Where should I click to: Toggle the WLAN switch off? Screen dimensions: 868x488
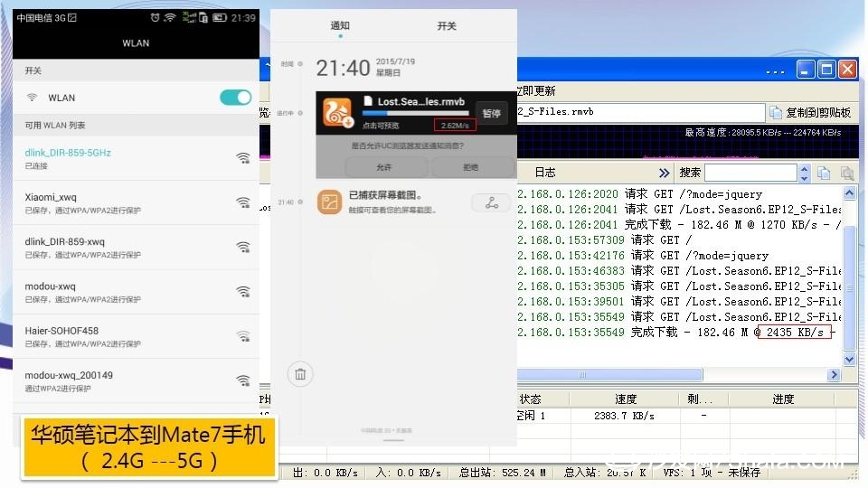point(236,98)
